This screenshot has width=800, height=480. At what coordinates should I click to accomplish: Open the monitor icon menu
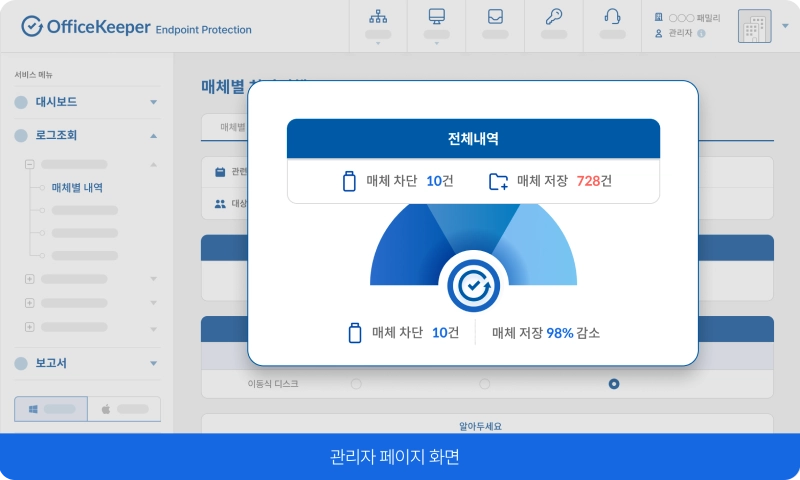click(x=436, y=17)
